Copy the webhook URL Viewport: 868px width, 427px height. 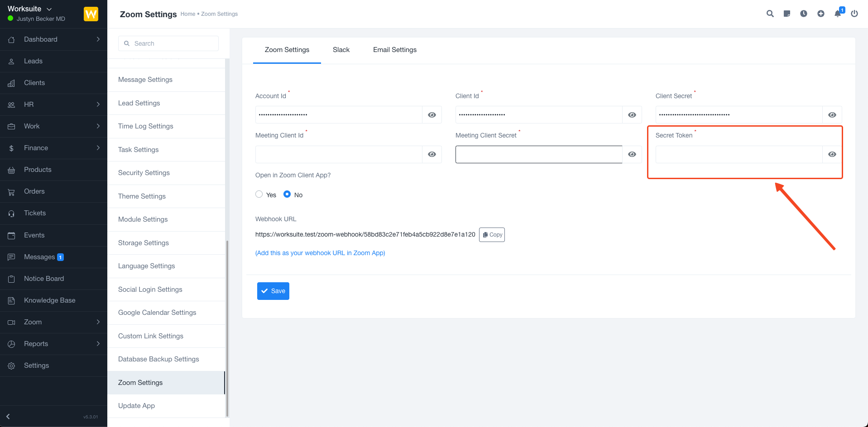point(492,235)
